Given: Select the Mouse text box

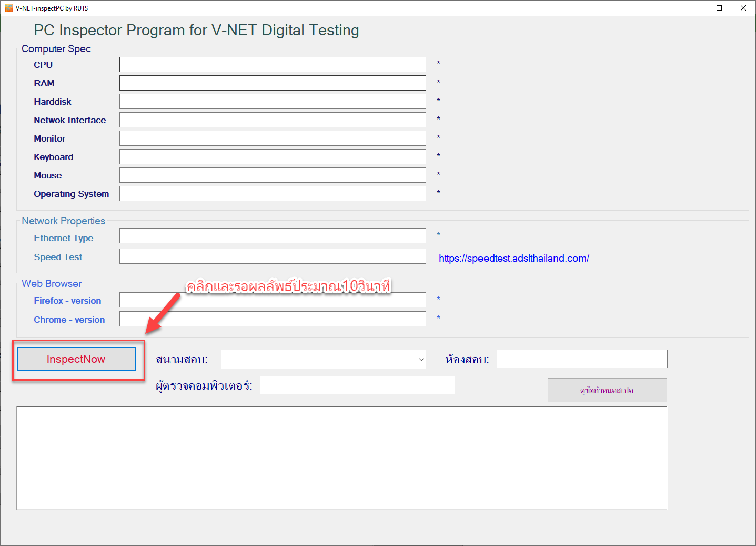Looking at the screenshot, I should pos(272,174).
